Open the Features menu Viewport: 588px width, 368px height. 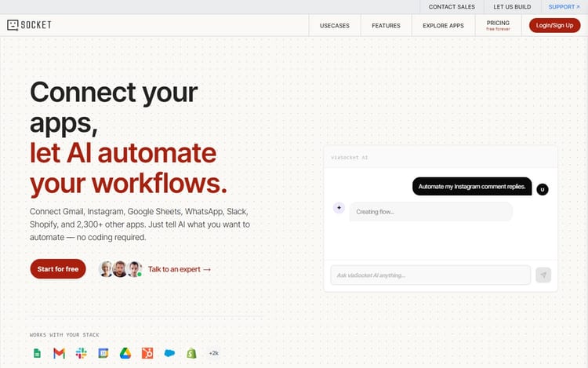[x=386, y=26]
